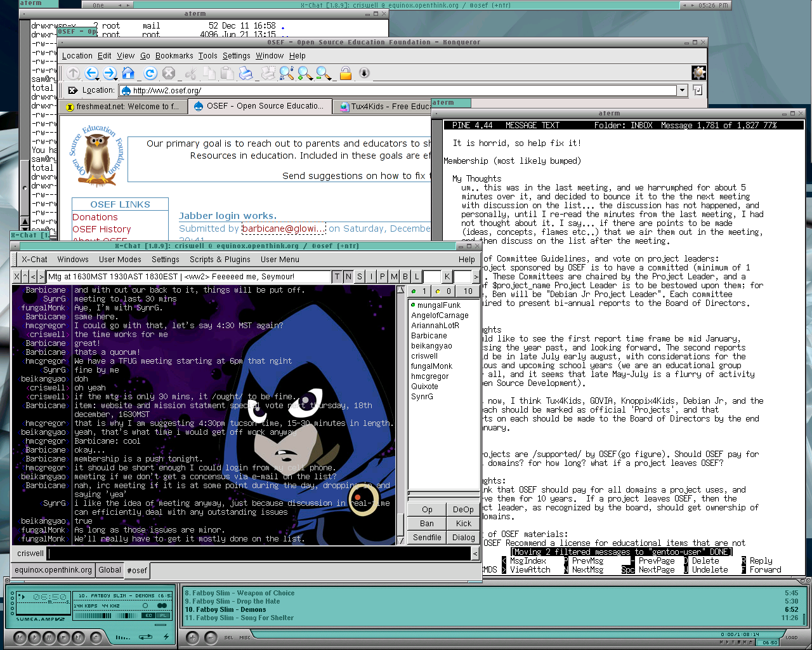Toggle X-Chat channel mode M
Screen dimensions: 812x650
coord(394,276)
